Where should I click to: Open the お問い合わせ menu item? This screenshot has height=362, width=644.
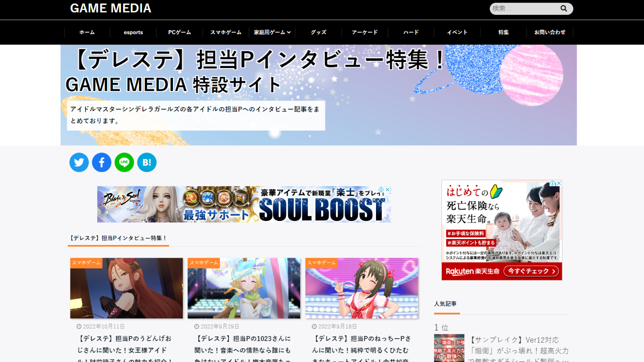(x=550, y=32)
